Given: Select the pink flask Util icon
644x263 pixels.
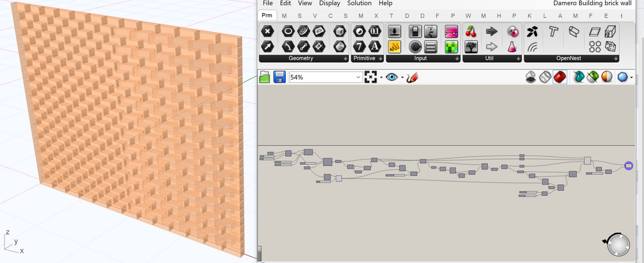Looking at the screenshot, I should [512, 46].
